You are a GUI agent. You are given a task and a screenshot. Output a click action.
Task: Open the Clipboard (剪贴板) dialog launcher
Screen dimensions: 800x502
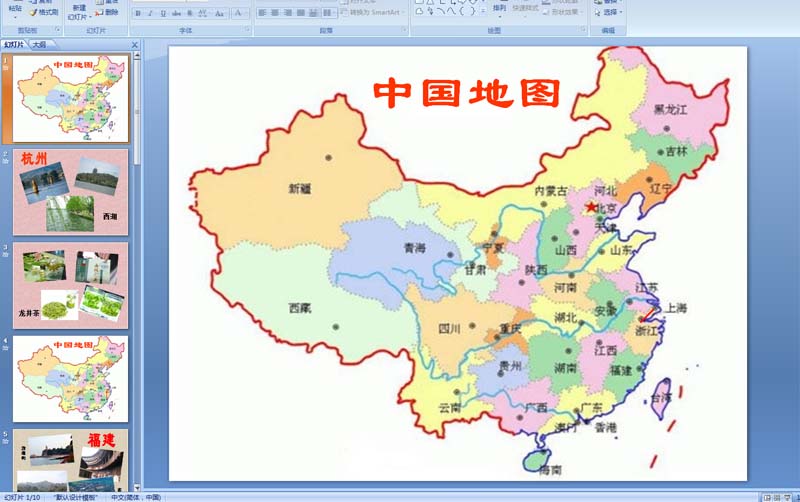tap(58, 30)
